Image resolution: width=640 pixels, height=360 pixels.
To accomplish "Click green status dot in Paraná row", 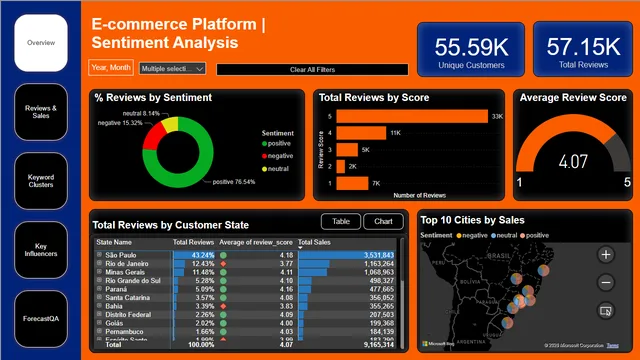I will coord(223,289).
